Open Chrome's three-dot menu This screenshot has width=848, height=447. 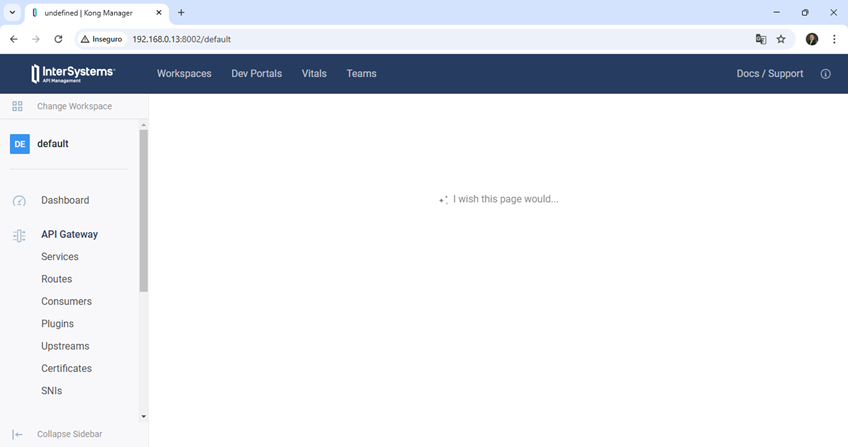834,39
